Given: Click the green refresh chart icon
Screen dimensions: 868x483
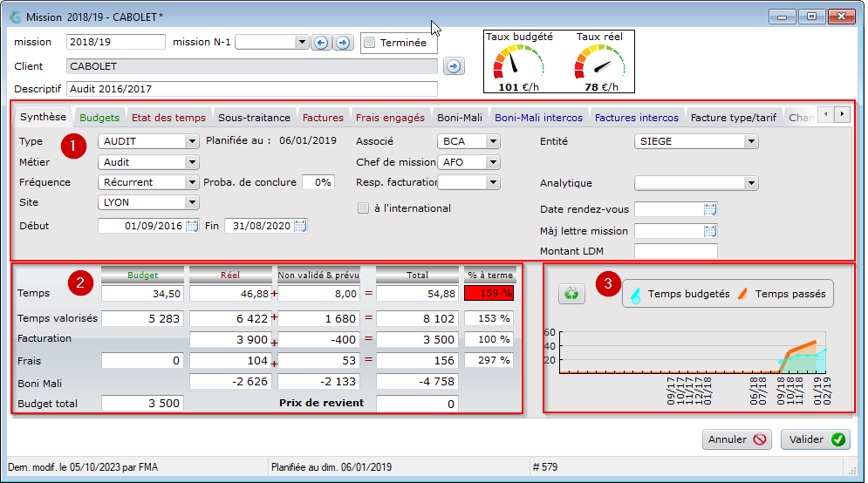Looking at the screenshot, I should coord(571,293).
